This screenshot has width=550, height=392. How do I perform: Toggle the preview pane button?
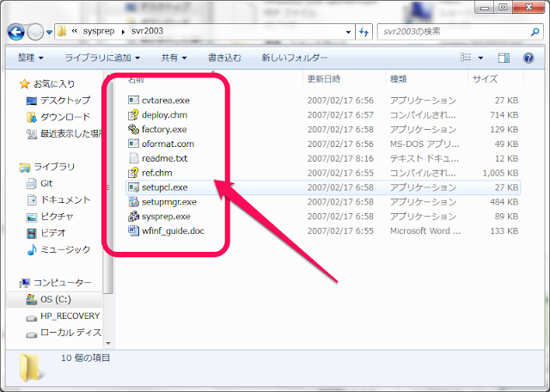click(504, 58)
